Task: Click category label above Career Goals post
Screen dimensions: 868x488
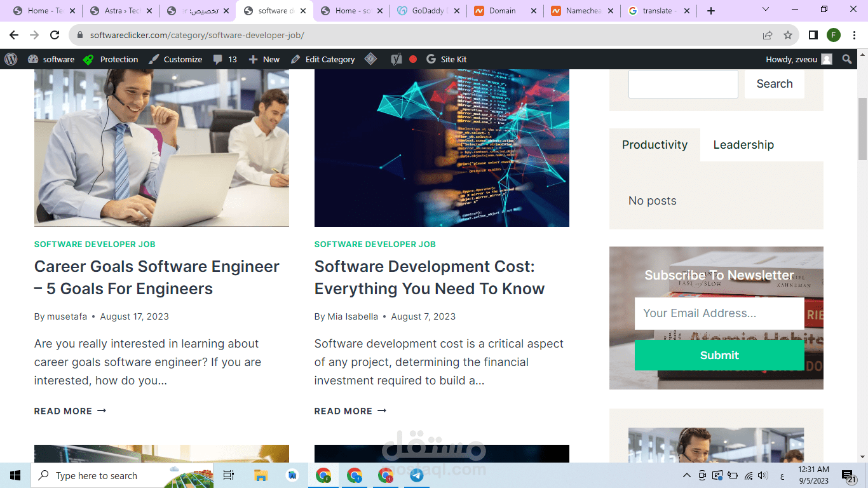Action: click(95, 244)
